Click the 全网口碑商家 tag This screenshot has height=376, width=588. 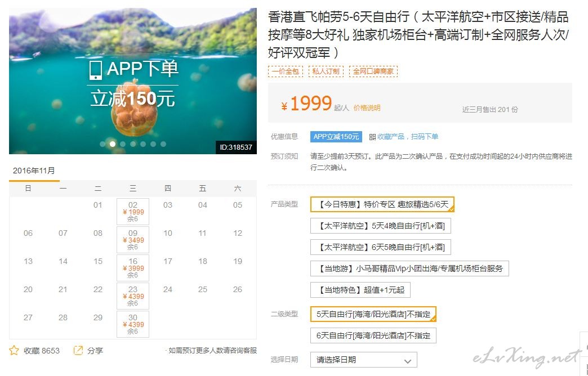373,71
